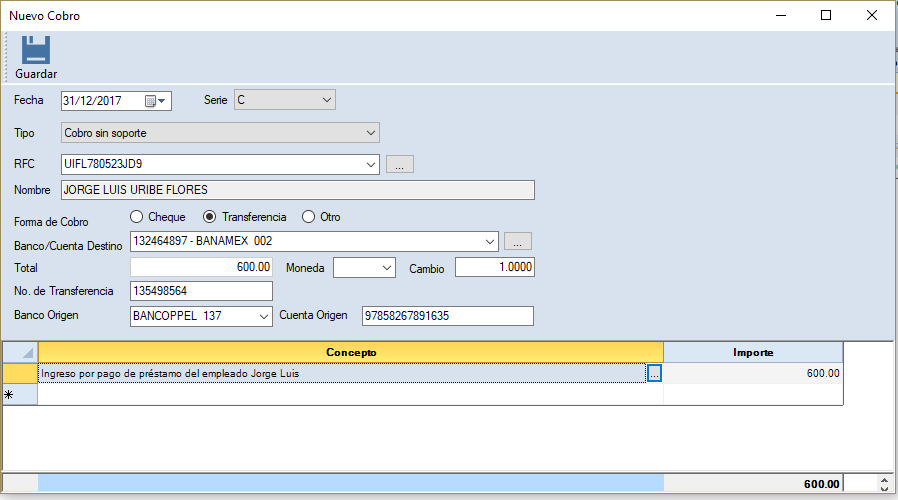The width and height of the screenshot is (898, 500).
Task: Click the Guardar save icon
Action: click(x=36, y=51)
